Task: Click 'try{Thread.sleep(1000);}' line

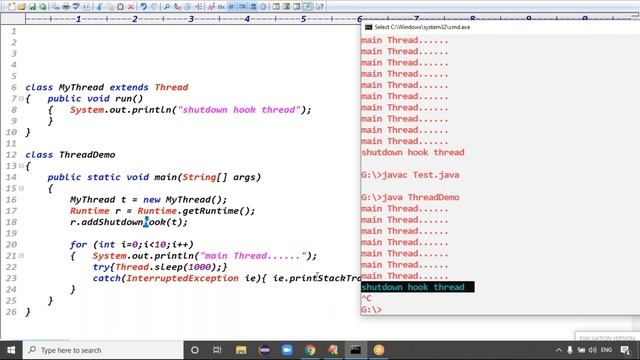Action: (x=160, y=267)
